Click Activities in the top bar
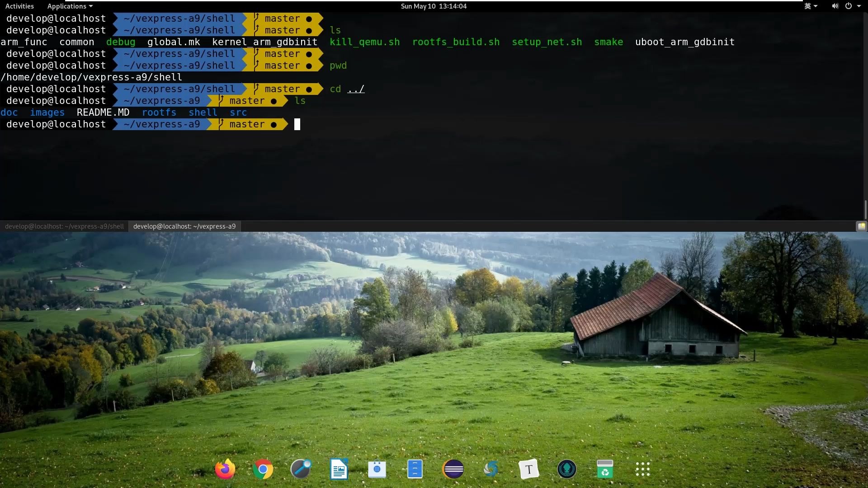Screen dimensions: 868x488 19,6
